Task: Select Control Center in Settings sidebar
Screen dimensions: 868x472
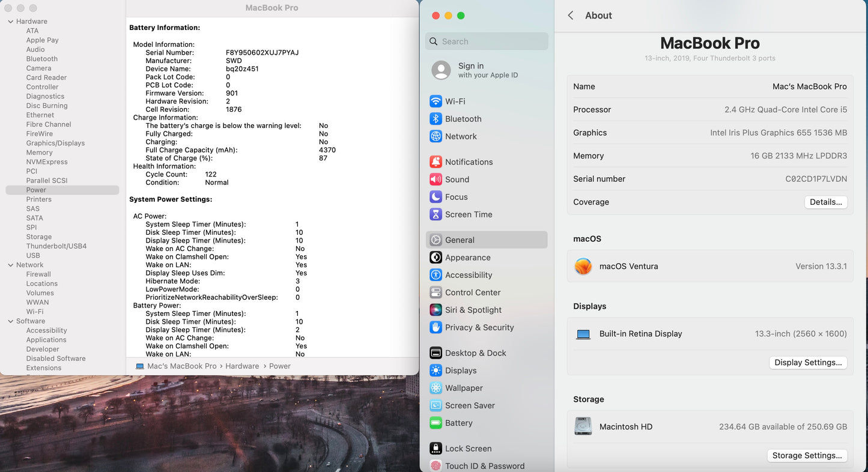Action: click(x=472, y=292)
